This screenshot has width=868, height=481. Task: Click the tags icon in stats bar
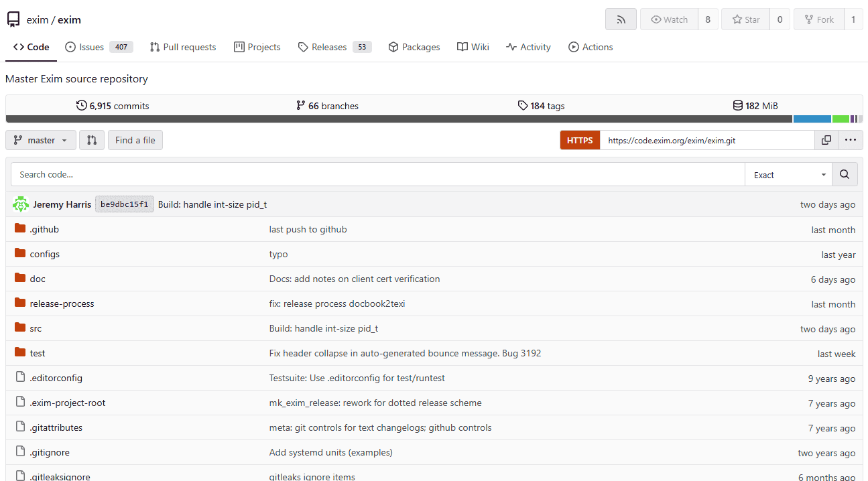523,106
